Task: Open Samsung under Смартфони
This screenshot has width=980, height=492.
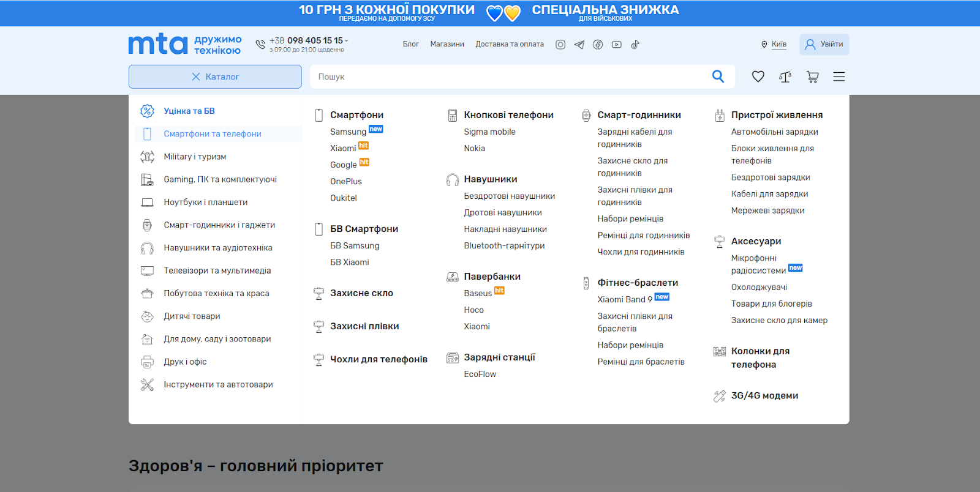Action: coord(348,132)
